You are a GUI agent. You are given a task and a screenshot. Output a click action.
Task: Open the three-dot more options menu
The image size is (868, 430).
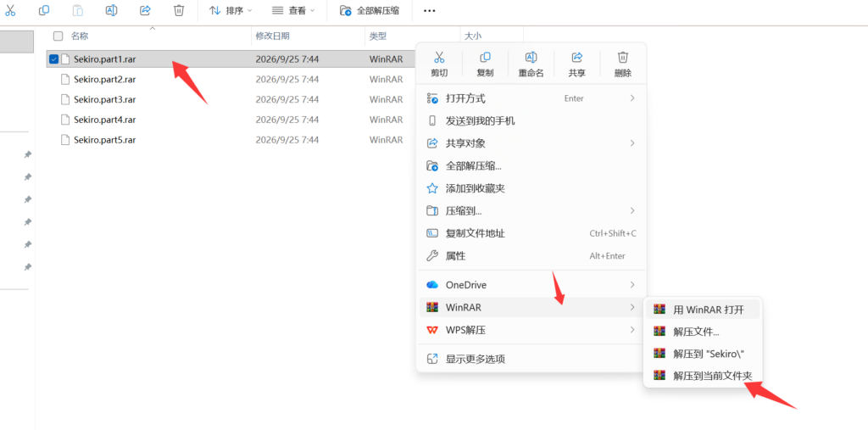click(x=429, y=10)
